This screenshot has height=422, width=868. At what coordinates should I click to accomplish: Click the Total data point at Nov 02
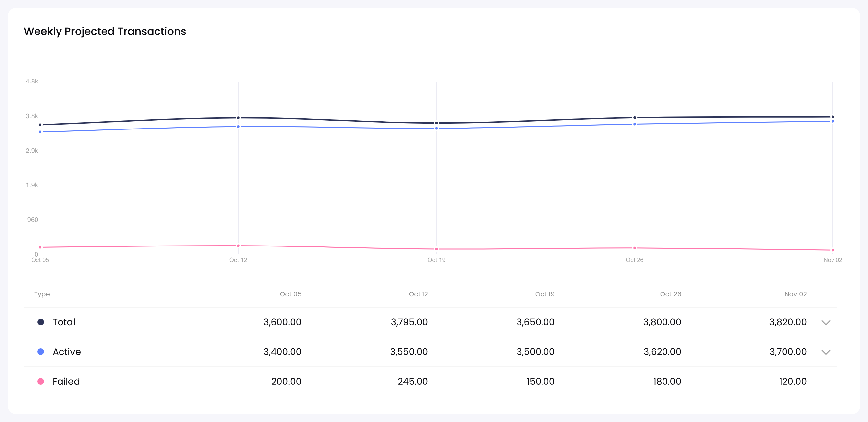832,117
